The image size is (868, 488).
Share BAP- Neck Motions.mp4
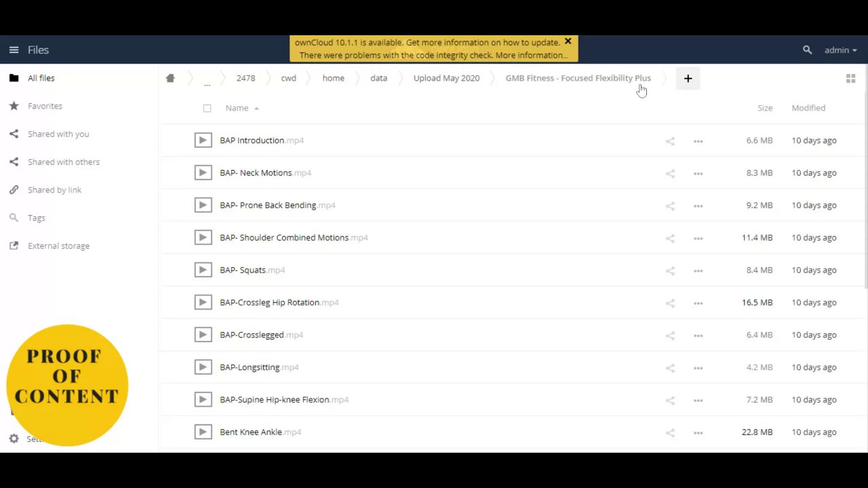pyautogui.click(x=670, y=174)
